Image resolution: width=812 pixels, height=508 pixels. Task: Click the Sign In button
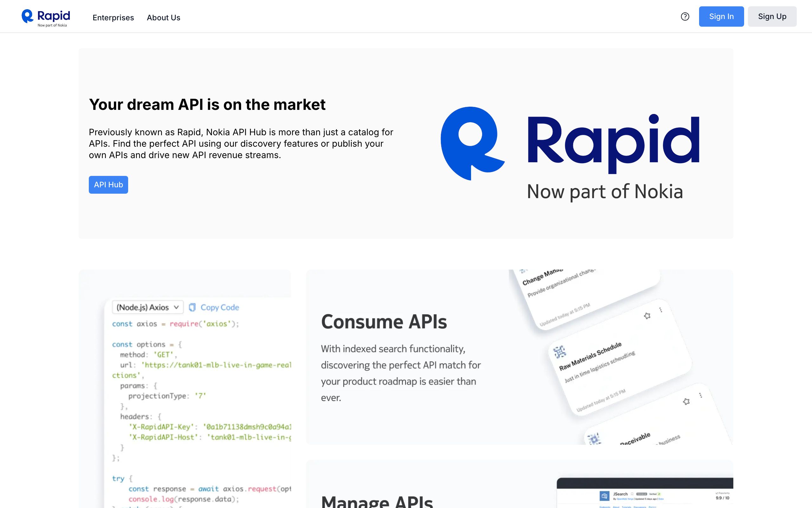[721, 17]
